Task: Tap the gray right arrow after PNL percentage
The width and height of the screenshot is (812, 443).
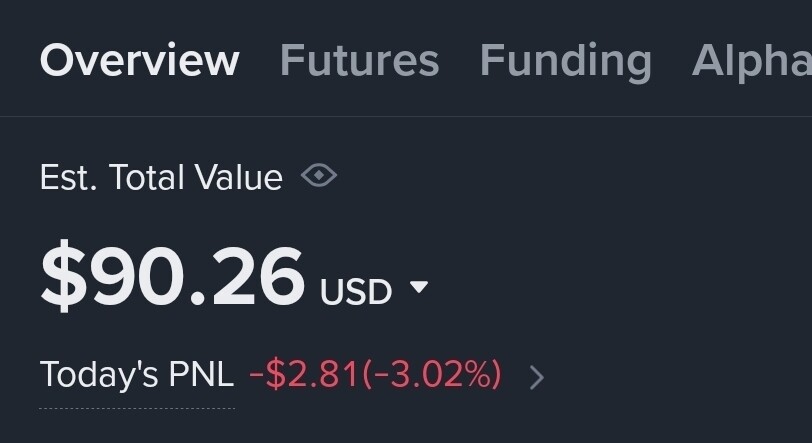Action: [x=537, y=377]
